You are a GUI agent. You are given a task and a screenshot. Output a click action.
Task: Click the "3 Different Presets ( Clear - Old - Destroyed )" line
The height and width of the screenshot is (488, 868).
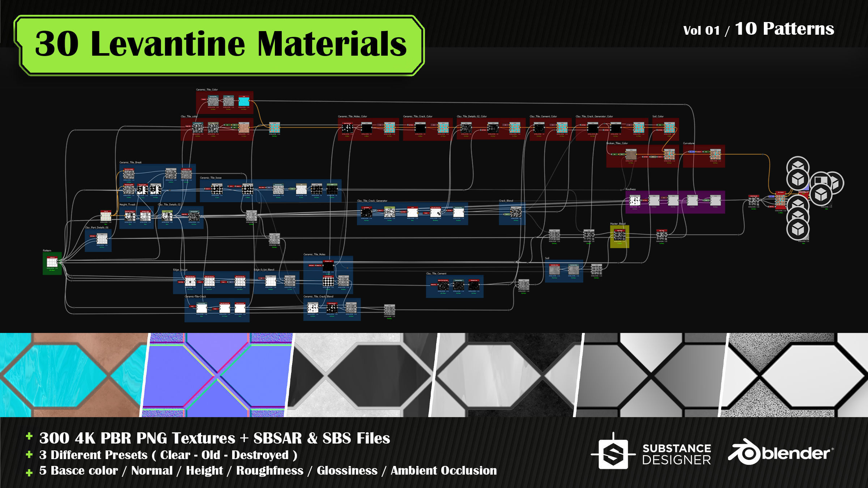coord(168,455)
